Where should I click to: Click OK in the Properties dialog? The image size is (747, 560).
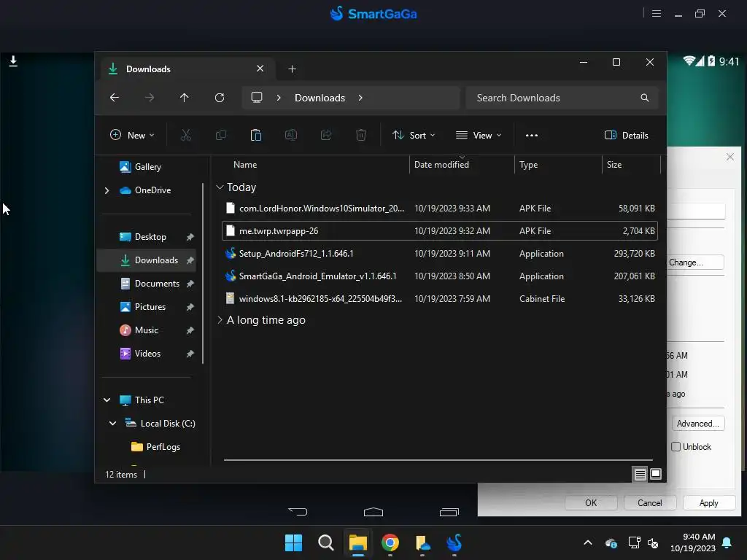click(x=591, y=503)
